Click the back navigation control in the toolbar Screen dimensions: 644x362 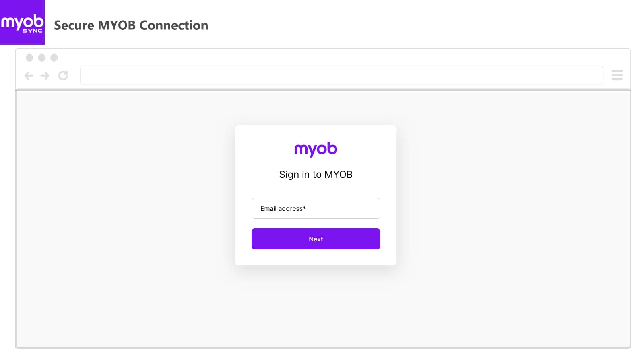coord(29,76)
